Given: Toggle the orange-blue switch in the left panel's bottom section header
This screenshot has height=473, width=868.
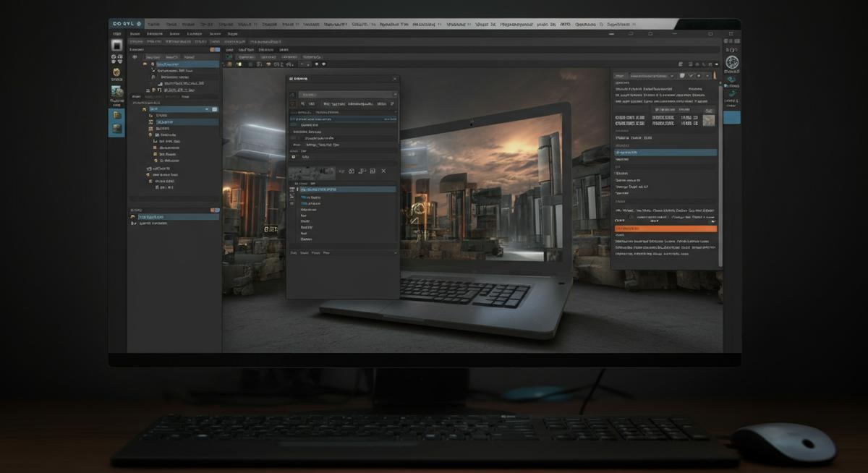Looking at the screenshot, I should pyautogui.click(x=214, y=210).
